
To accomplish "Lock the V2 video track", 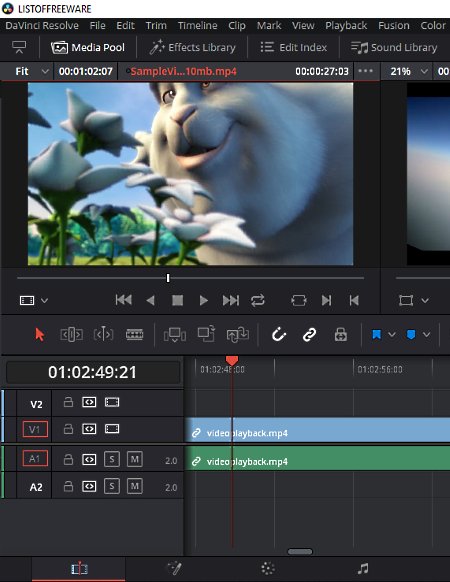I will point(68,402).
